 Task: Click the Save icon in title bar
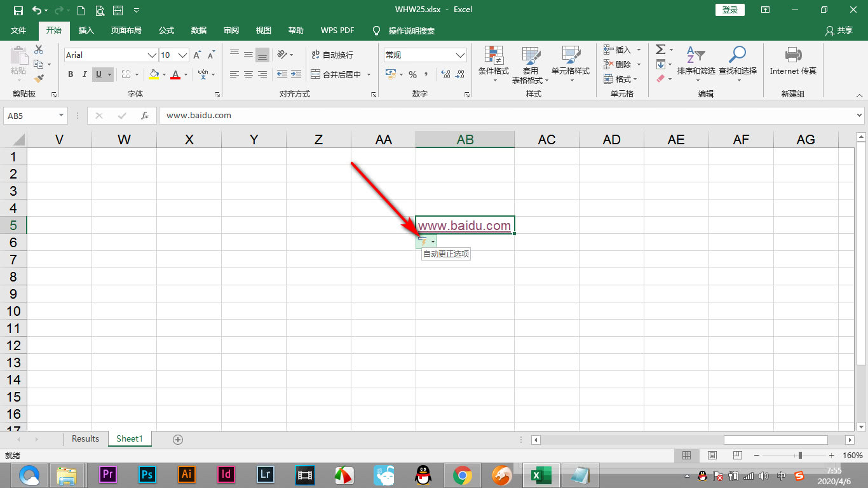18,10
